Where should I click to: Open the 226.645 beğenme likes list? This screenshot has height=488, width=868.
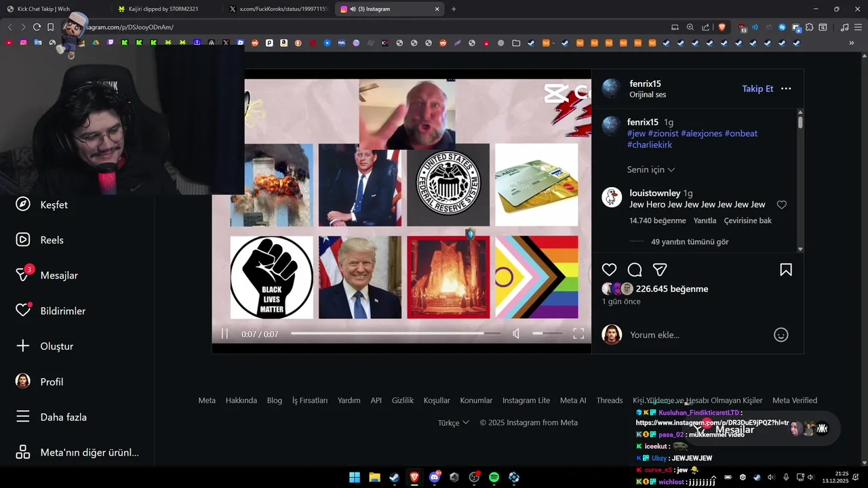(x=671, y=289)
